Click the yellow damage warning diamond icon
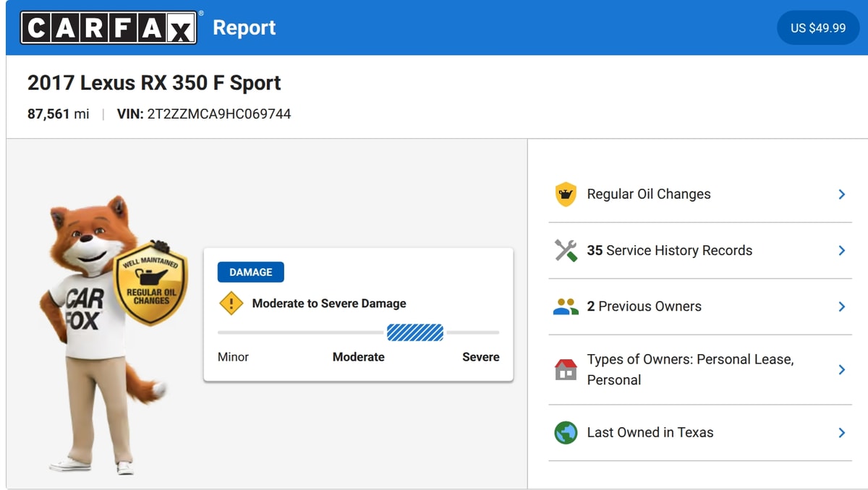868x490 pixels. [231, 304]
